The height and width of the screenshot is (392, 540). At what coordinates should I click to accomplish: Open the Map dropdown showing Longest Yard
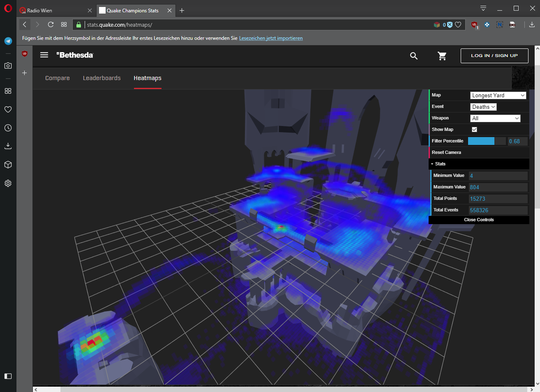pos(498,95)
